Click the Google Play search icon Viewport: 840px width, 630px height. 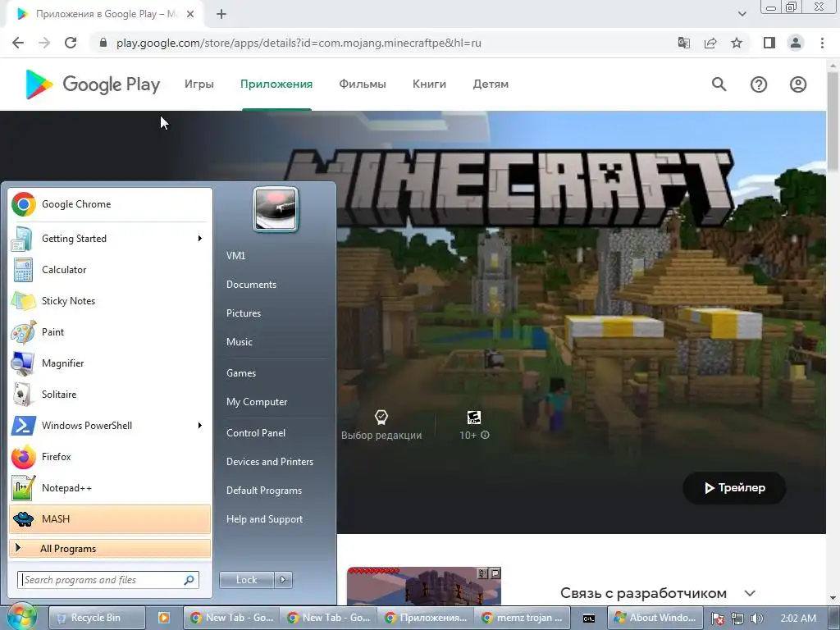[719, 84]
